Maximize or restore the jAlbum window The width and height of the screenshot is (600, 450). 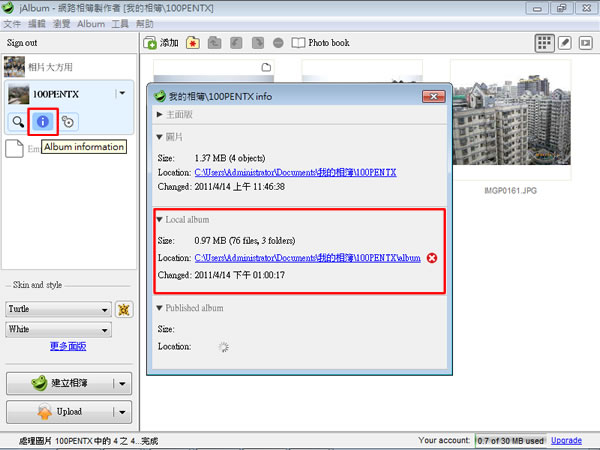point(561,8)
